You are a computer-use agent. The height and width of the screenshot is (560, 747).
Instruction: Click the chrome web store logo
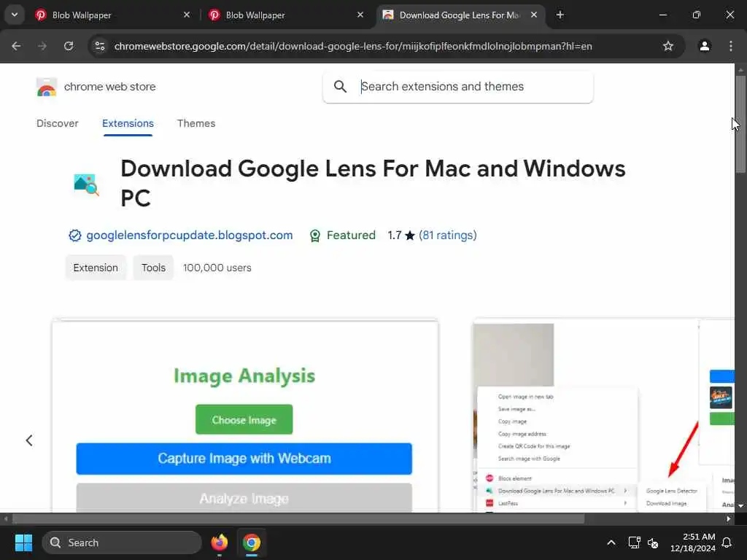click(47, 87)
